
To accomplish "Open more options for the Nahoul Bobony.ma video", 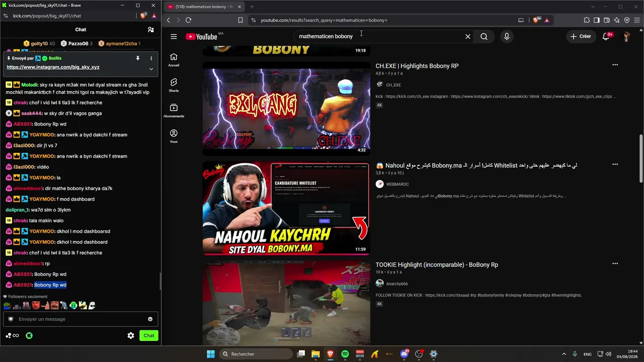I will (x=615, y=164).
